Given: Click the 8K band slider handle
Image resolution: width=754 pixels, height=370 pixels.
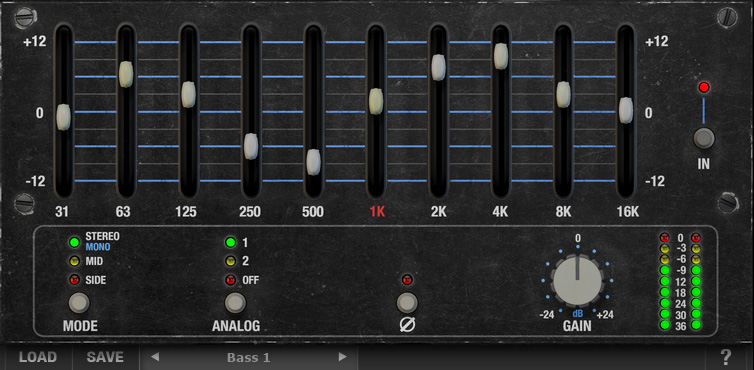Looking at the screenshot, I should click(x=564, y=94).
